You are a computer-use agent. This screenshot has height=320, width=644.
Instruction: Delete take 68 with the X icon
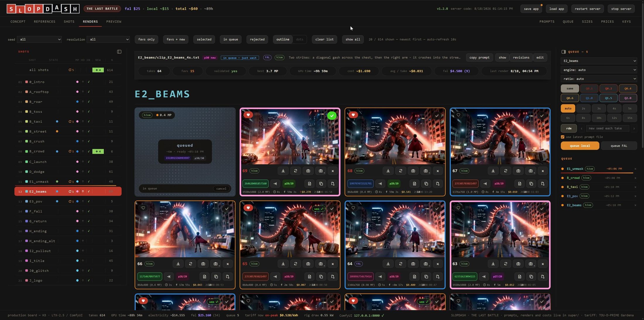tap(438, 171)
